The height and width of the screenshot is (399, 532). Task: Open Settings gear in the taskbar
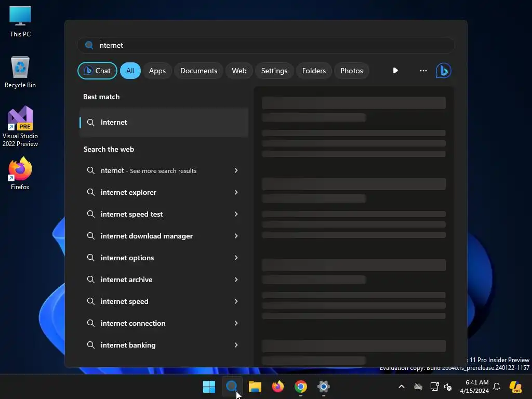click(324, 387)
